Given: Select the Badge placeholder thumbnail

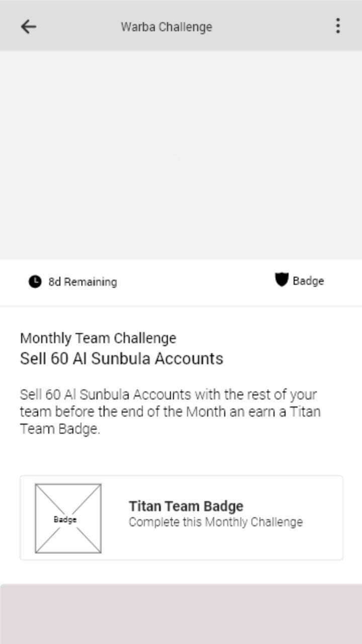Looking at the screenshot, I should tap(68, 518).
